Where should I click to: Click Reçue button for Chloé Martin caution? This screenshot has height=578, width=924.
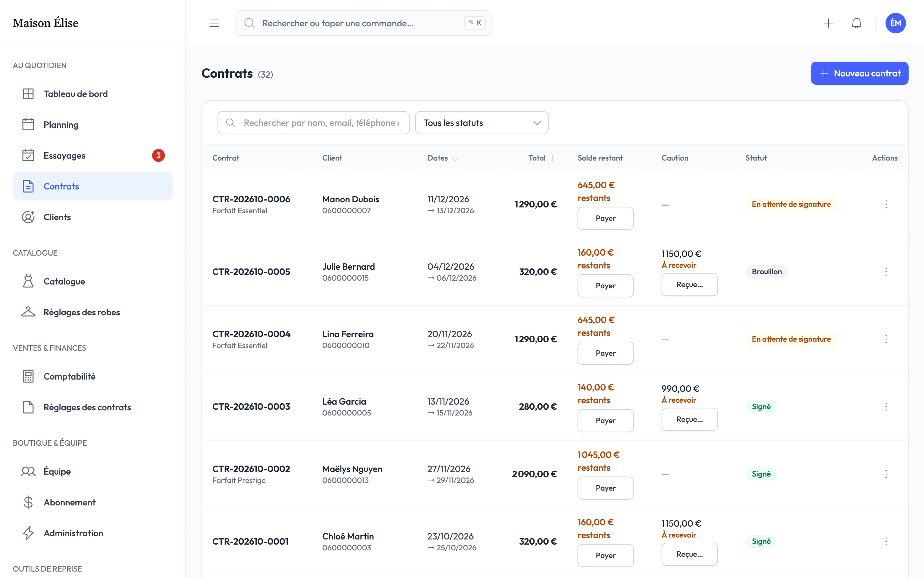[x=689, y=554]
